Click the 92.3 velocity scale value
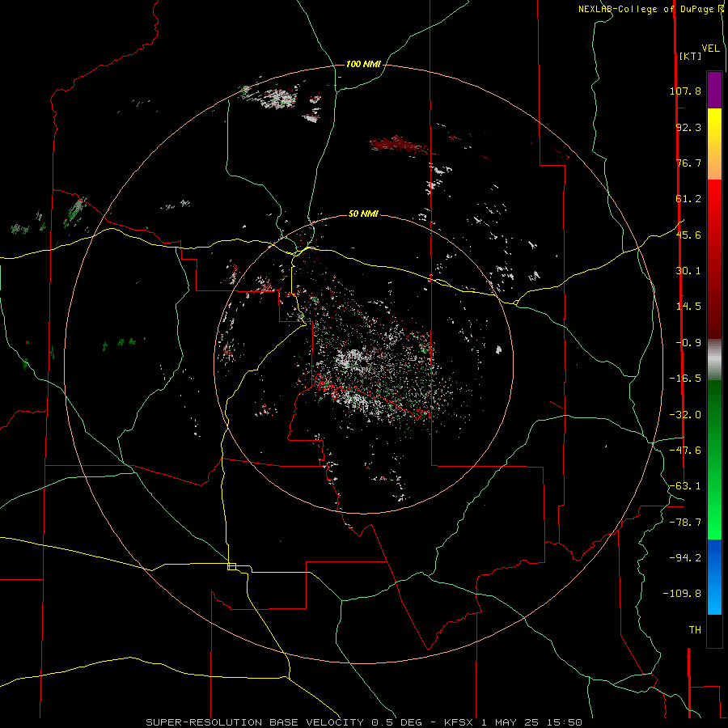Image resolution: width=728 pixels, height=728 pixels. [688, 127]
